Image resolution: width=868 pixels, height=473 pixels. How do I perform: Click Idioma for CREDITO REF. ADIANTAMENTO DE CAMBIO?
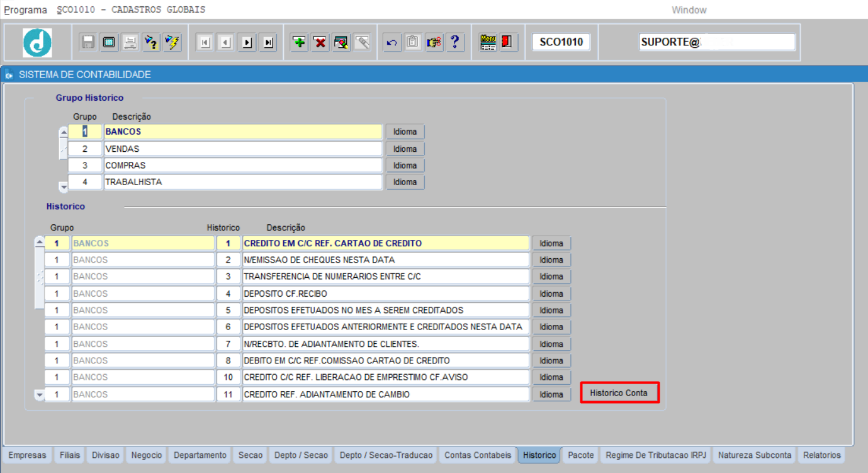point(551,394)
